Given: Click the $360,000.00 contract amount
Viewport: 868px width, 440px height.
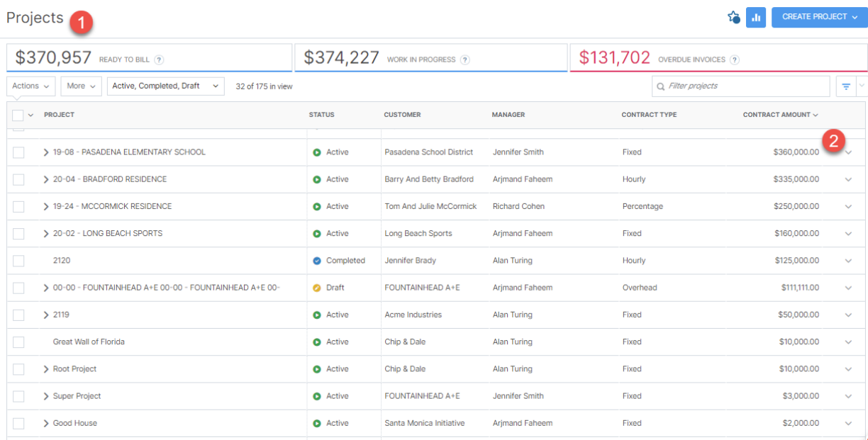Looking at the screenshot, I should 796,152.
